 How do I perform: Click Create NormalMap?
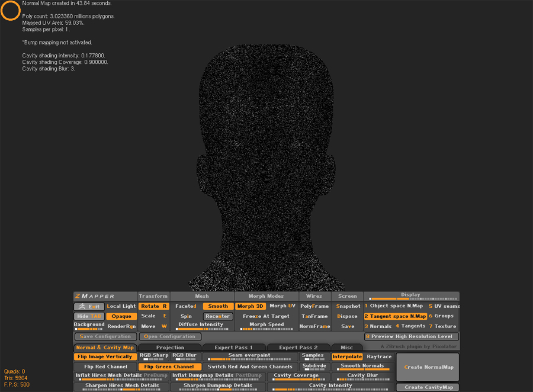428,367
